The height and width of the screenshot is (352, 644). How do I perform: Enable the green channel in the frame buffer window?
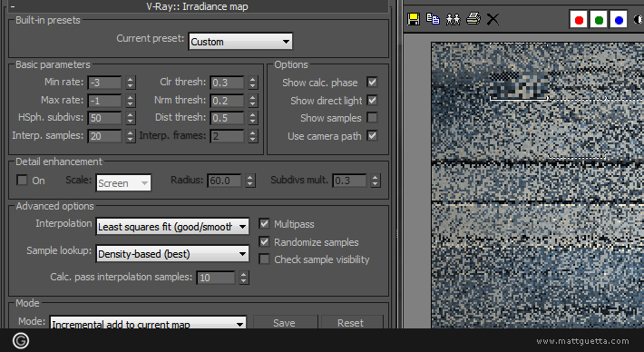point(599,20)
